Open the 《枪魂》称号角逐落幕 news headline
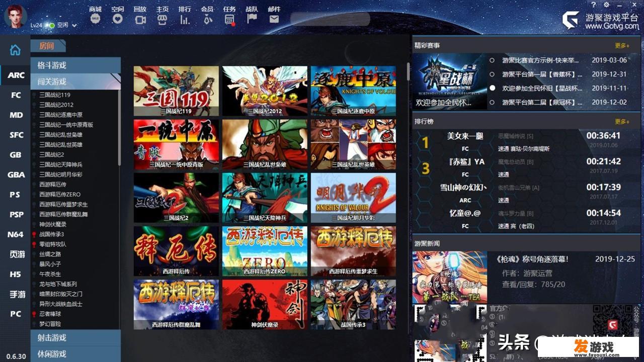 pos(532,259)
